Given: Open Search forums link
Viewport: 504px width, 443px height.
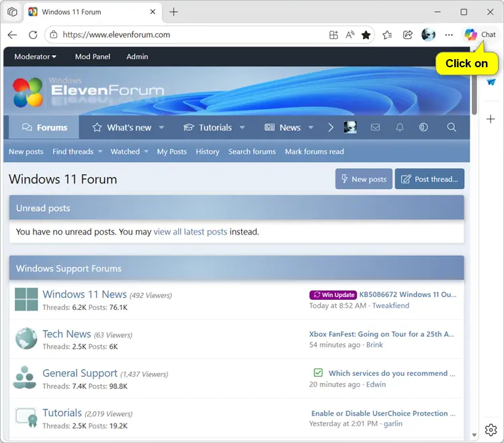Looking at the screenshot, I should (x=252, y=152).
